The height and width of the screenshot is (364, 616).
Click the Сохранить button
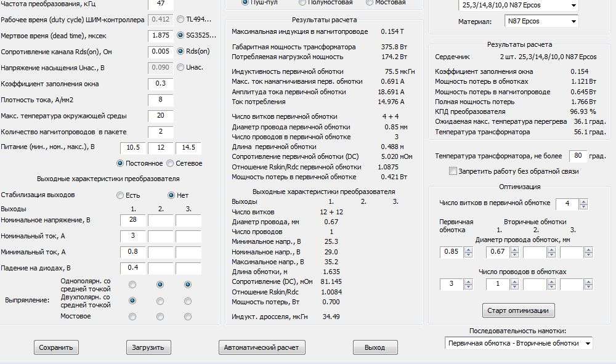(56, 347)
